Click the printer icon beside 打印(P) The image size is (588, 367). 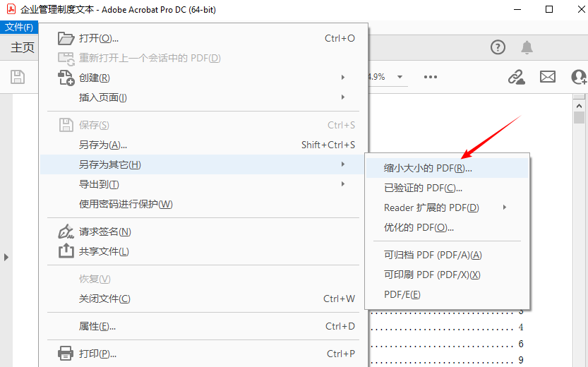[66, 354]
